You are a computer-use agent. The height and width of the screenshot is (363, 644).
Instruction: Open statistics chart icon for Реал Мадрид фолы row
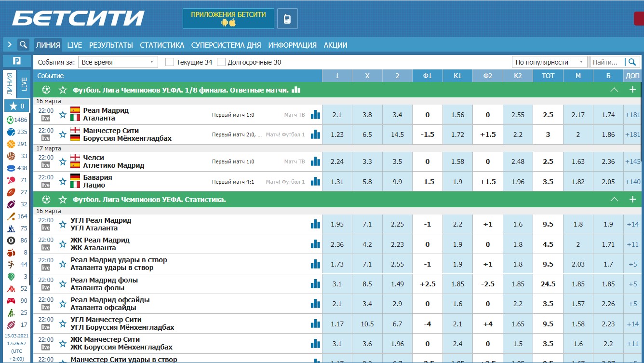pyautogui.click(x=315, y=284)
